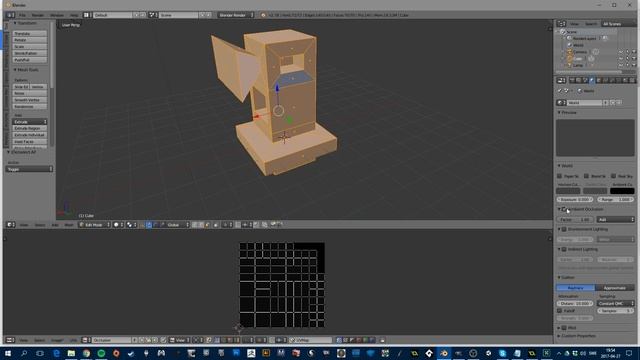This screenshot has width=640, height=360.
Task: Toggle visibility eye for Cube in outliner
Action: coord(621,59)
